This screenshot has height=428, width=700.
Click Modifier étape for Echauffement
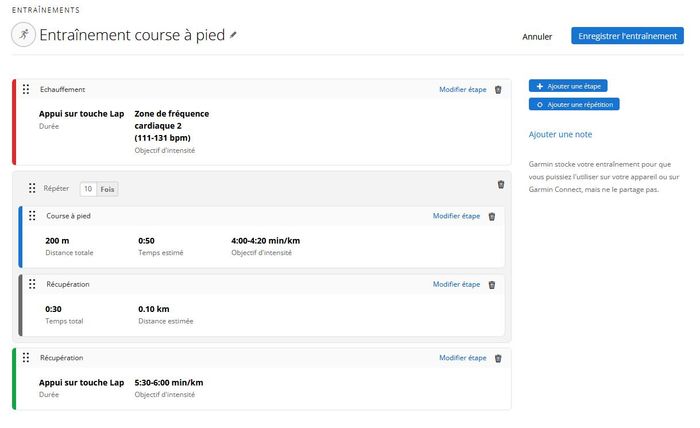click(x=462, y=90)
